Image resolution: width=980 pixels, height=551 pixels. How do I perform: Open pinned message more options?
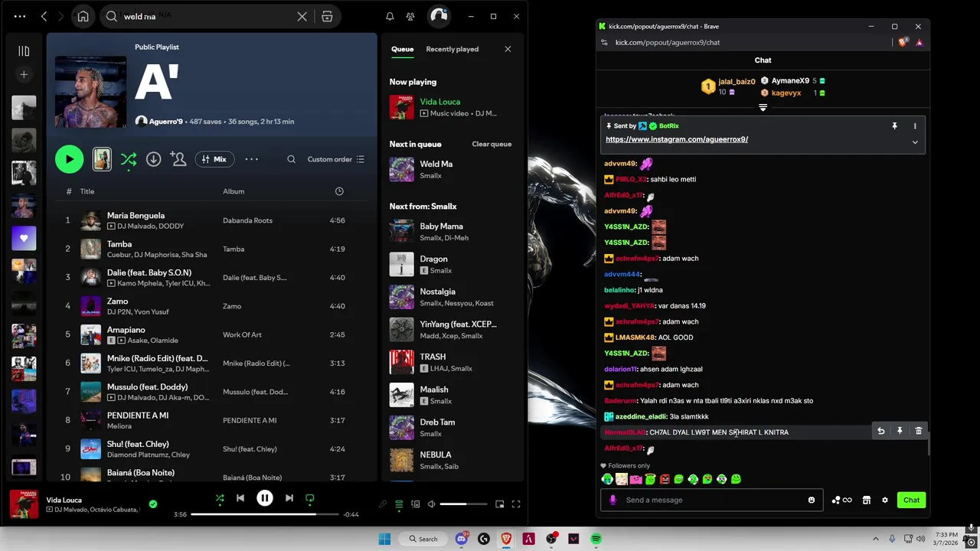915,126
